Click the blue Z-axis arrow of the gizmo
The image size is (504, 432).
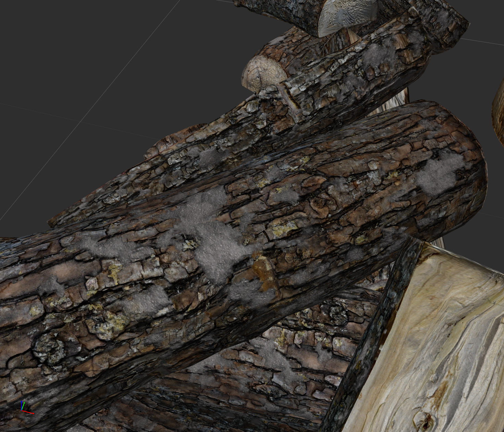(22, 404)
